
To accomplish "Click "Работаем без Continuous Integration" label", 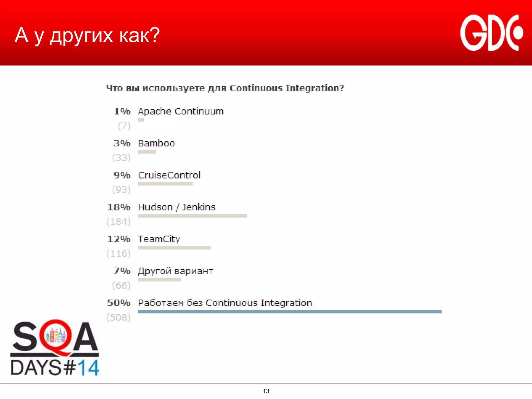I will click(x=225, y=303).
